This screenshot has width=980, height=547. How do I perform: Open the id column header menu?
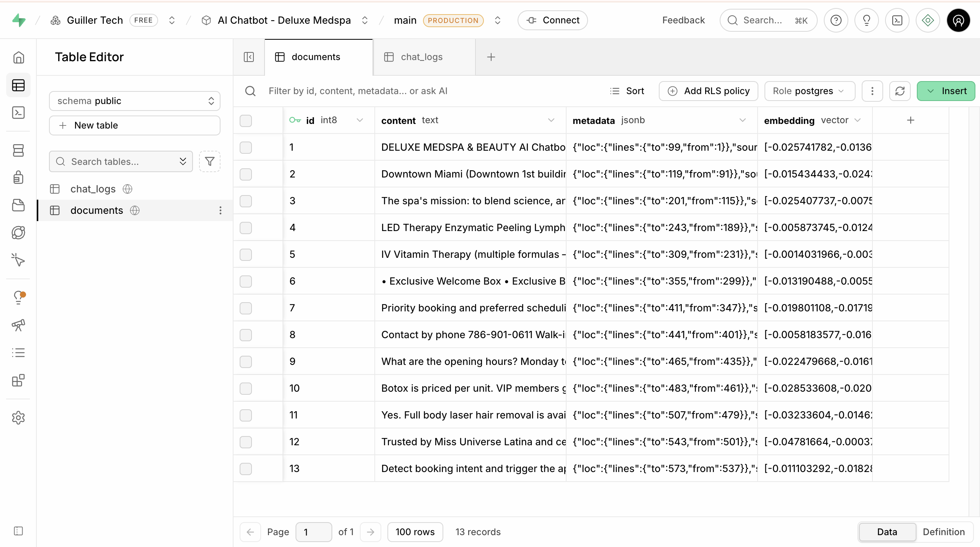pos(360,120)
